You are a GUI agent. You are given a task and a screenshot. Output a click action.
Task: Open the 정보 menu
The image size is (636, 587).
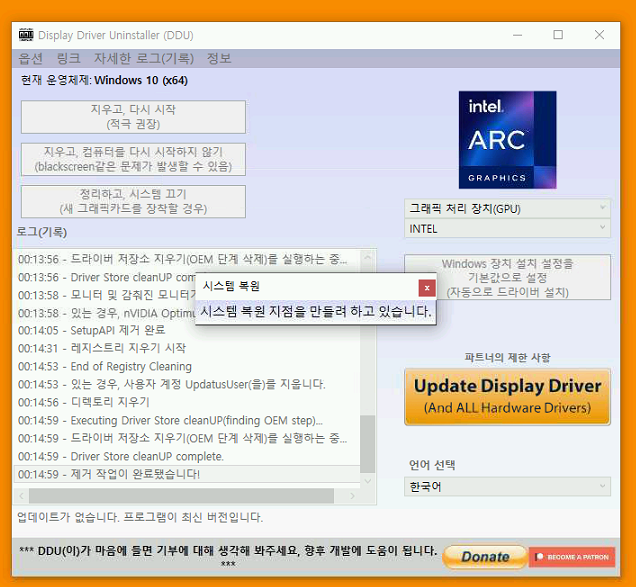coord(219,58)
